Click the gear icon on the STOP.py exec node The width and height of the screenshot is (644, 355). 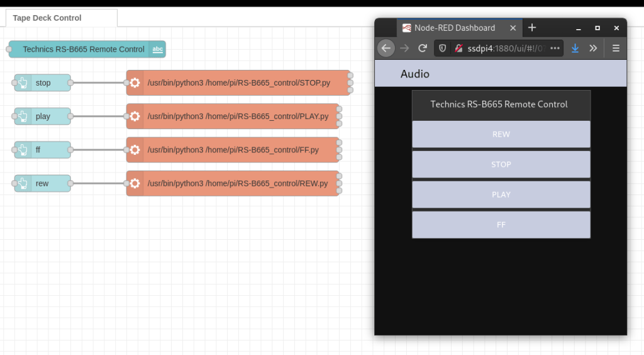pyautogui.click(x=135, y=82)
